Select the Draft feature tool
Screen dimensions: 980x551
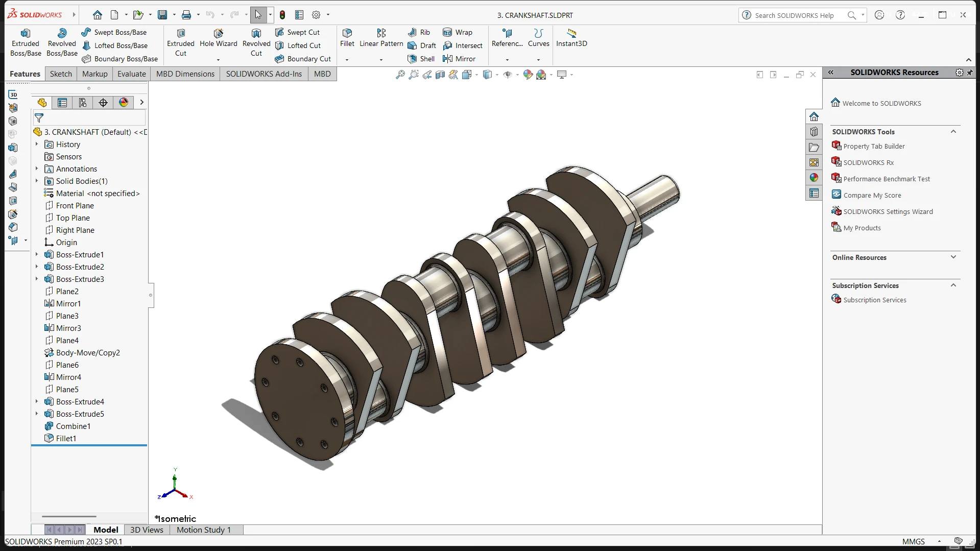pyautogui.click(x=422, y=45)
